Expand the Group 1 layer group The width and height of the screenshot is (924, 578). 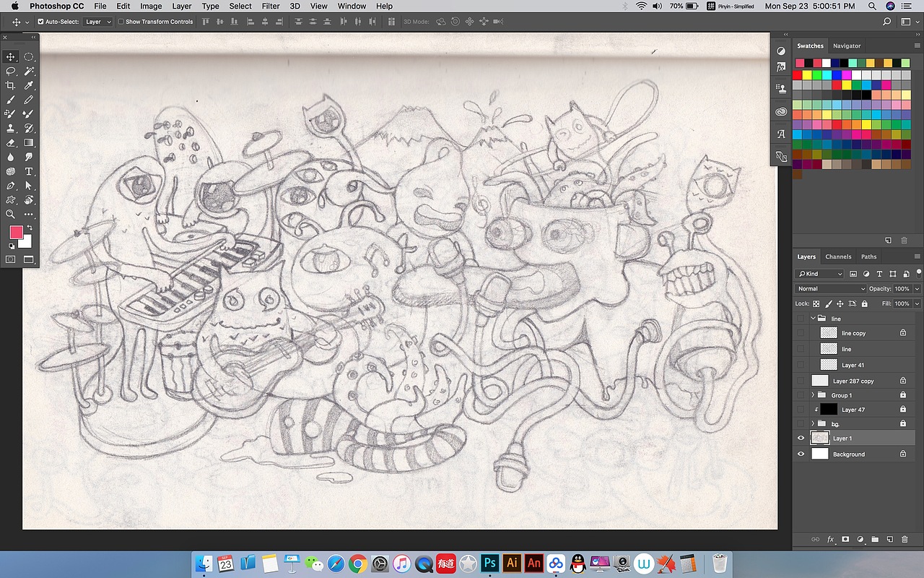[814, 395]
